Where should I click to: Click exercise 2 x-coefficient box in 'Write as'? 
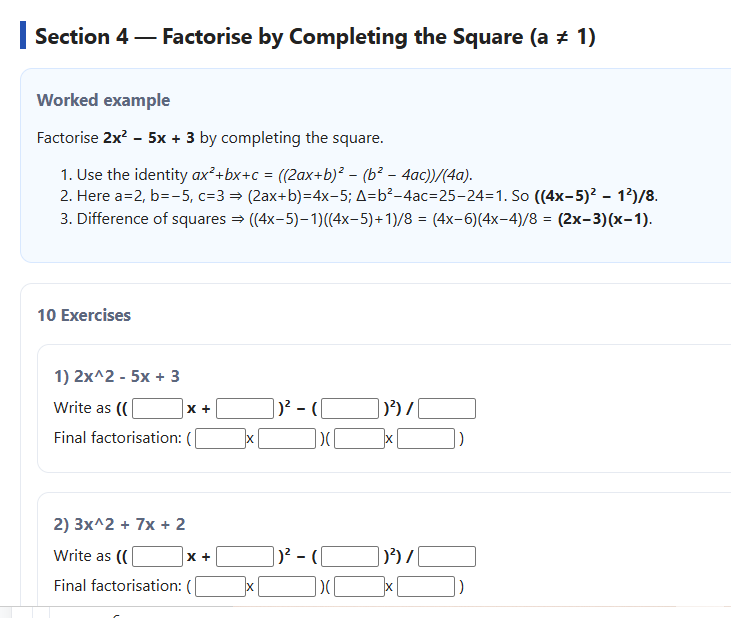158,556
